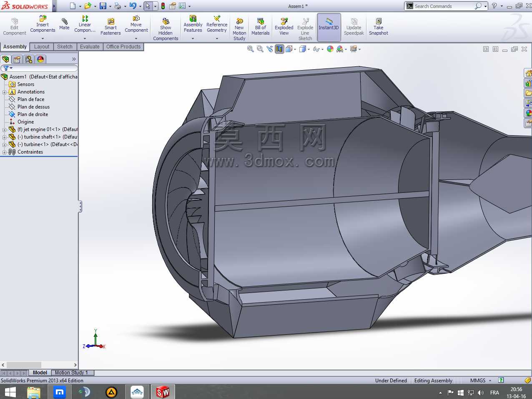532x399 pixels.
Task: Open Move Component dropdown arrow
Action: pos(136,39)
